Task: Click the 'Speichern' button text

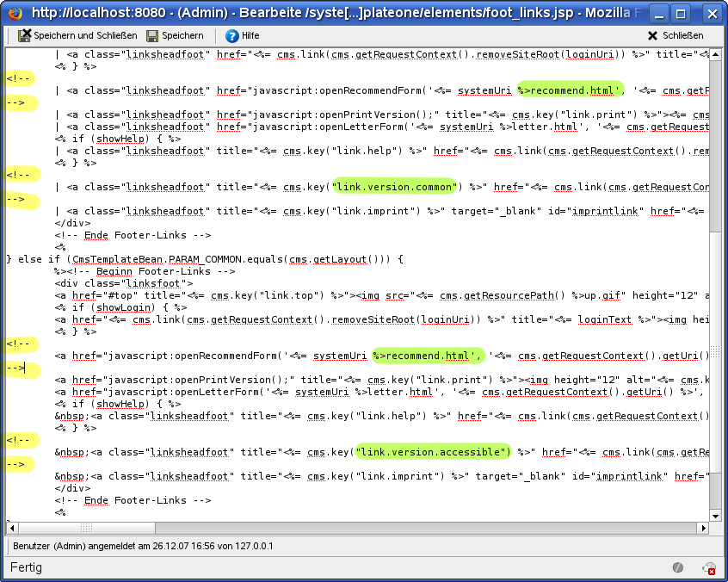Action: click(x=182, y=36)
